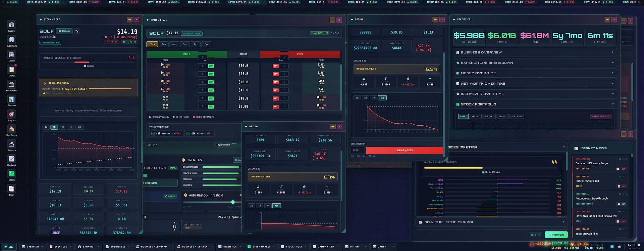The width and height of the screenshot is (644, 251).
Task: Click the wrench icon beside SOLF Options
Action: coord(77,31)
